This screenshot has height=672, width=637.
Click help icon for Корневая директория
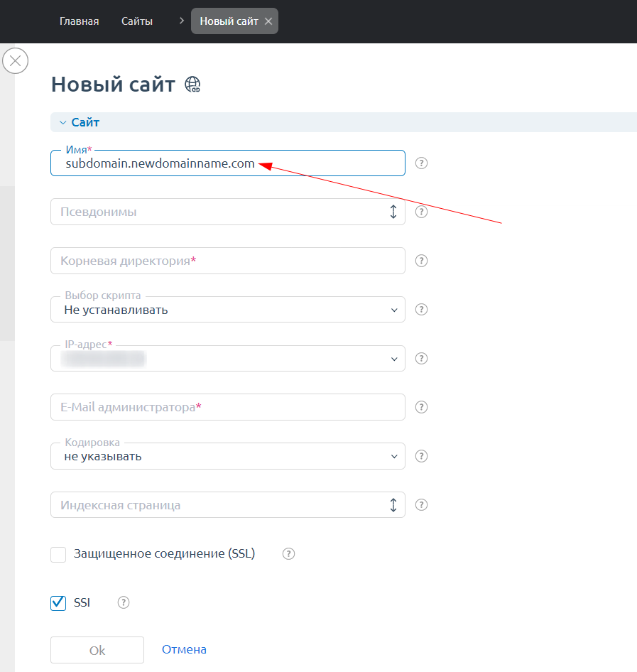coord(421,261)
